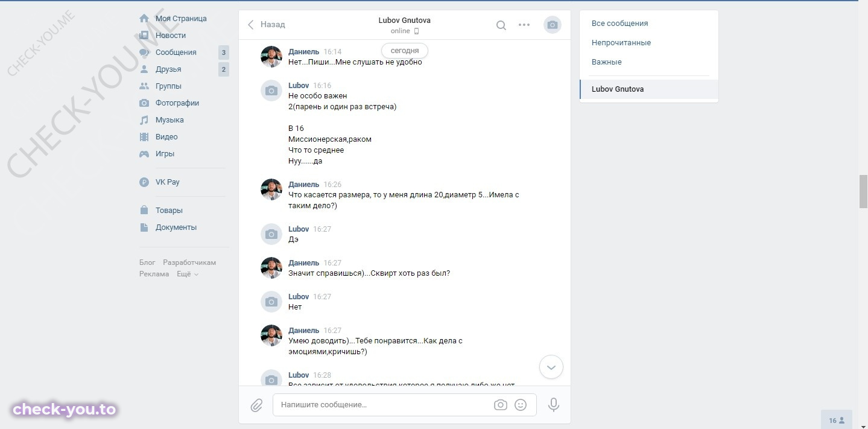Open the Новости feed link
This screenshot has width=868, height=429.
pyautogui.click(x=171, y=36)
